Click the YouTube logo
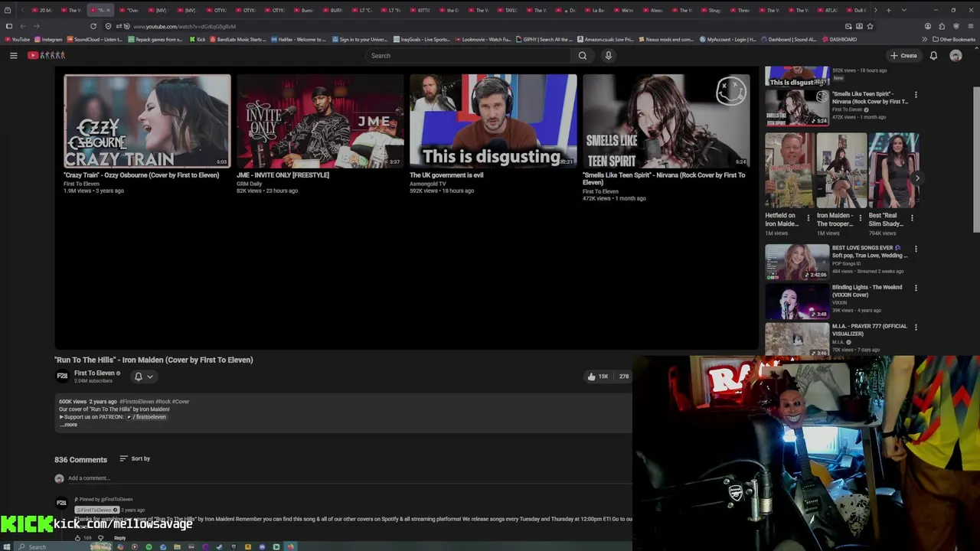Screen dimensions: 980x551 tap(47, 55)
